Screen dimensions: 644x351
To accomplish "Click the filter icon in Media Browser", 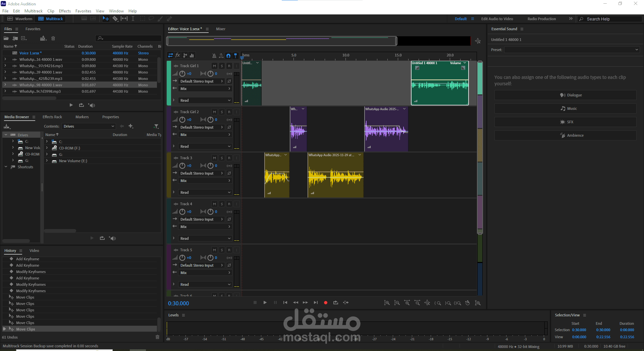I will (156, 126).
